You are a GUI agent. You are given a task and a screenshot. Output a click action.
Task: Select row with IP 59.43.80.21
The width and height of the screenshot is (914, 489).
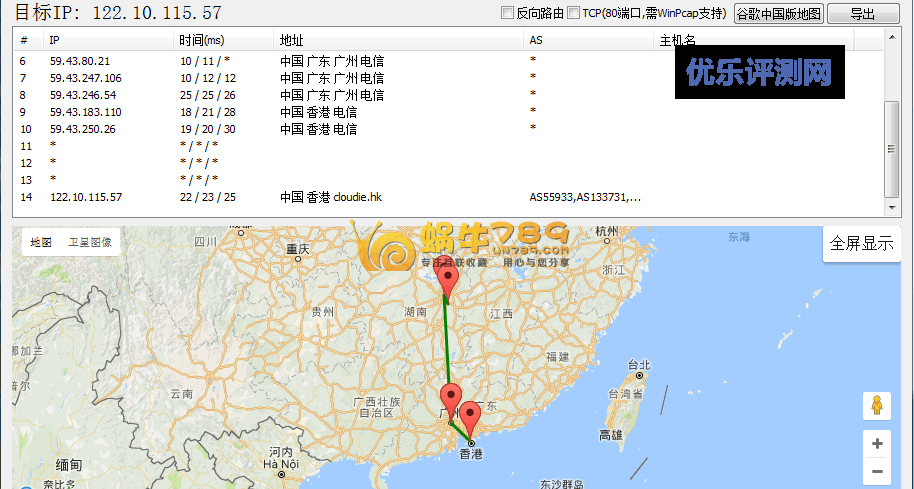(x=448, y=61)
